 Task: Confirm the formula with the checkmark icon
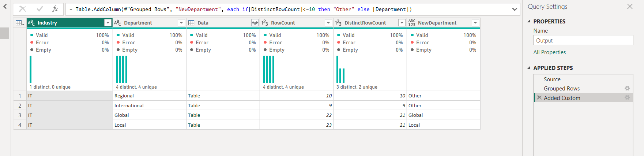point(40,9)
